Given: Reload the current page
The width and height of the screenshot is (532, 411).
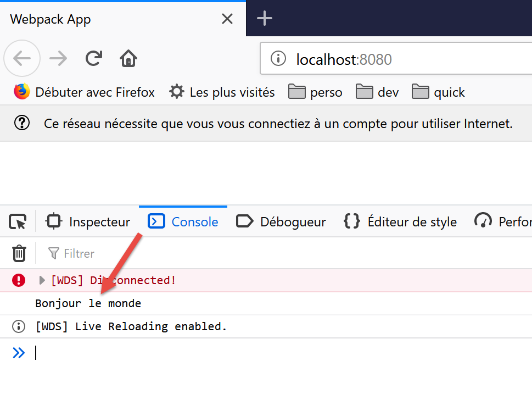Looking at the screenshot, I should pyautogui.click(x=94, y=58).
